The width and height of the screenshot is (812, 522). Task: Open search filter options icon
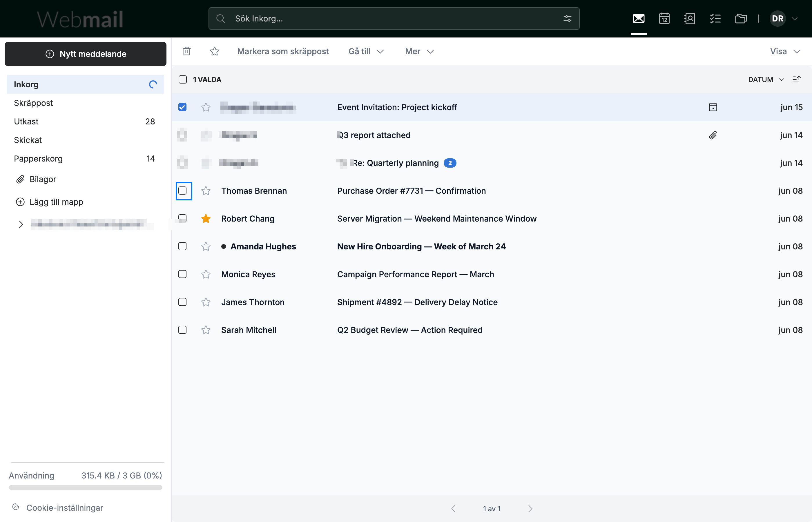(x=567, y=19)
